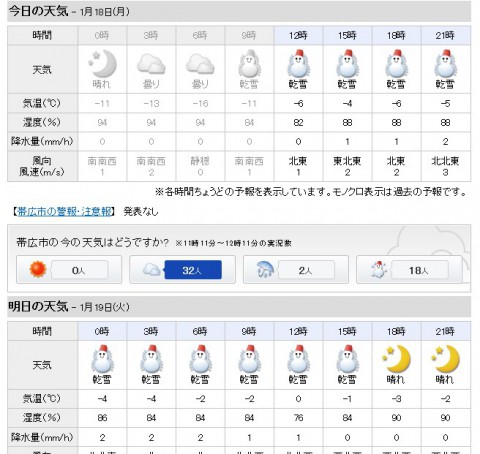Image resolution: width=480 pixels, height=454 pixels.
Task: Click the umbrella rain icon in poll
Action: coord(266,269)
